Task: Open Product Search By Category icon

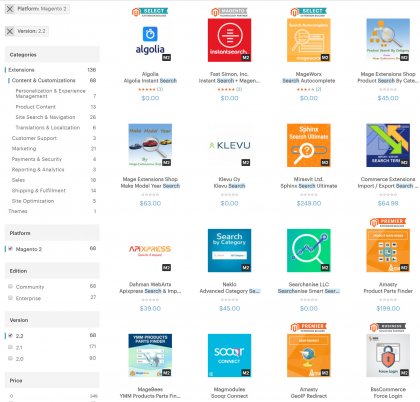Action: coord(388,40)
